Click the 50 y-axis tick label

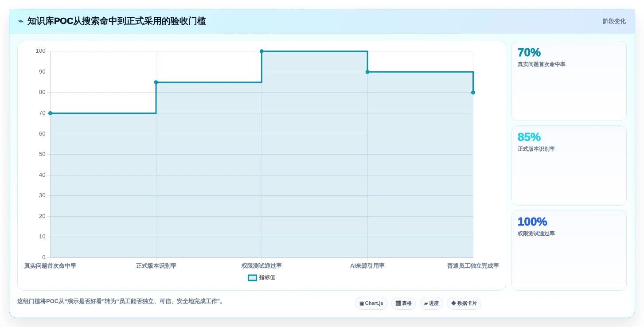(x=42, y=154)
